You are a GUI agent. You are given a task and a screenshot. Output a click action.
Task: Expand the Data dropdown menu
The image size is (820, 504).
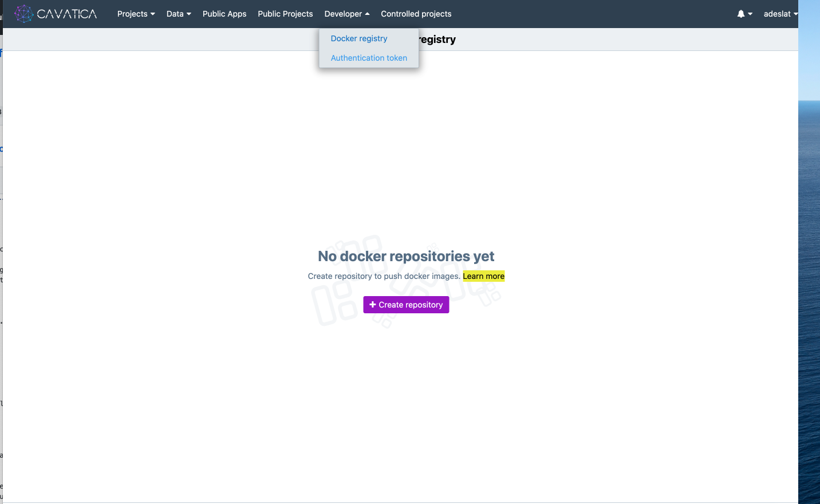179,14
